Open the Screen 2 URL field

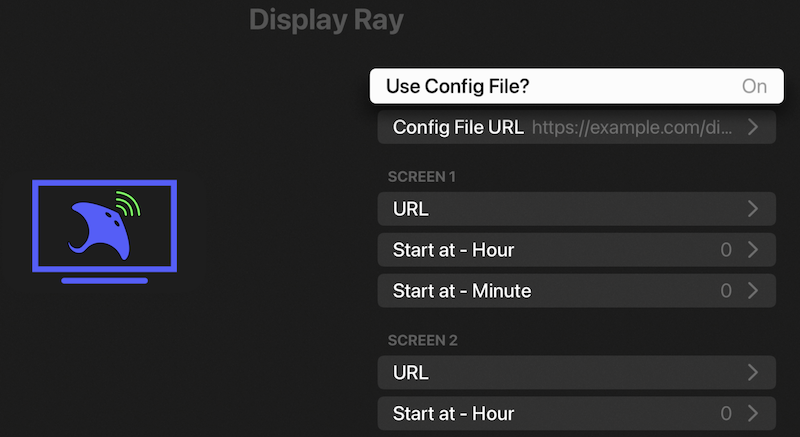pyautogui.click(x=577, y=373)
